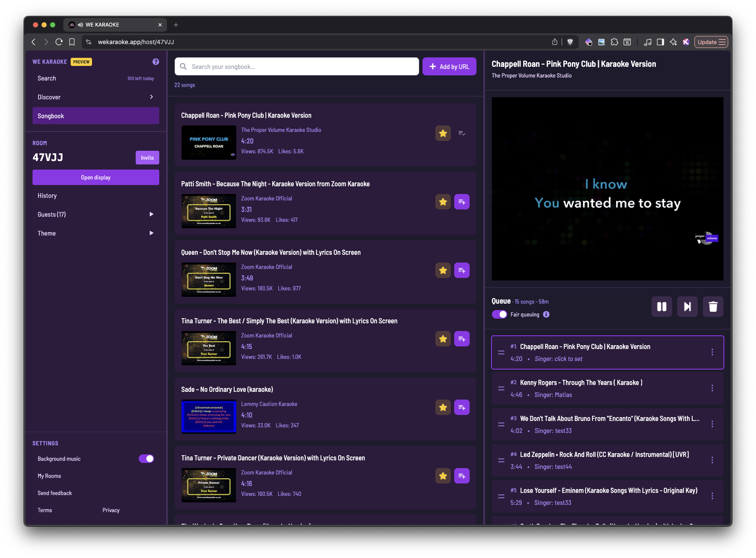The image size is (756, 558).
Task: Click the Open display button
Action: [95, 177]
